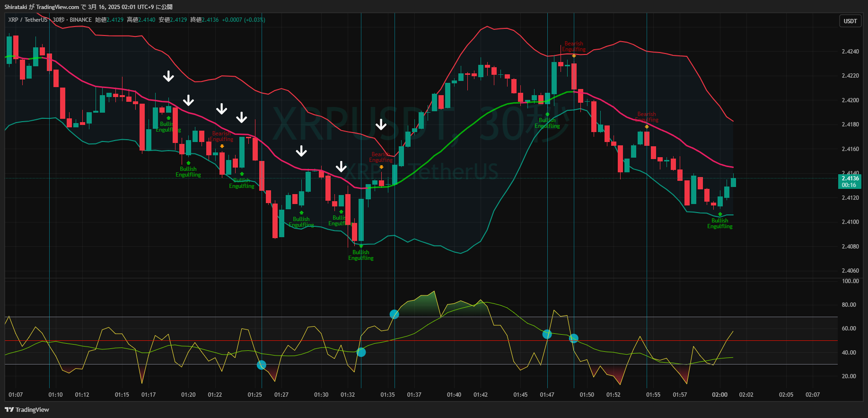Click the 100.00 oscillator scale label

coord(850,281)
